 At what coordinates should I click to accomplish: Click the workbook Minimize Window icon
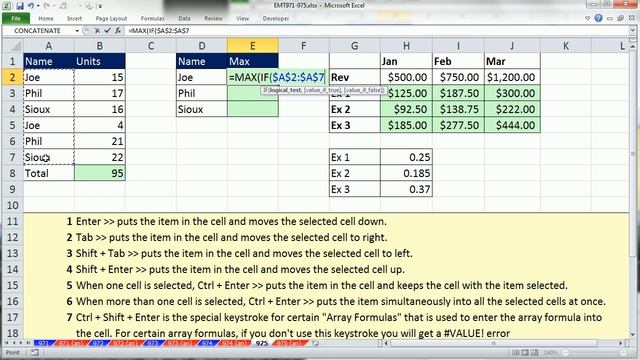(610, 18)
